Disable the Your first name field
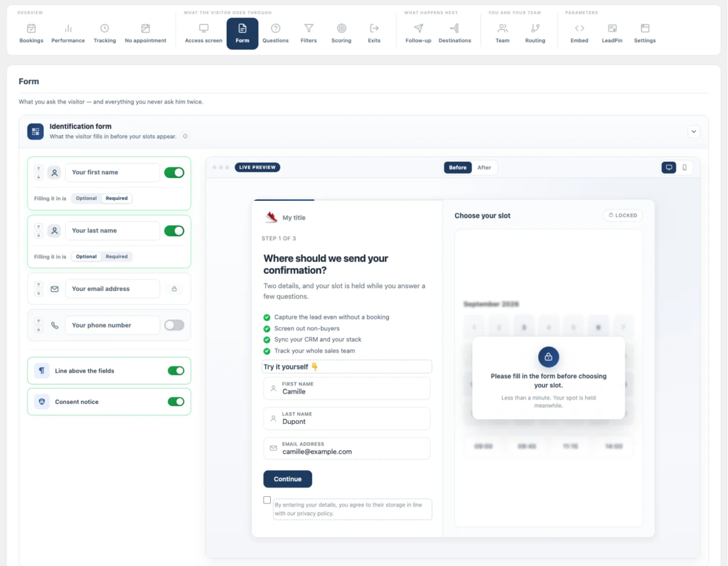Image resolution: width=728 pixels, height=566 pixels. click(174, 173)
